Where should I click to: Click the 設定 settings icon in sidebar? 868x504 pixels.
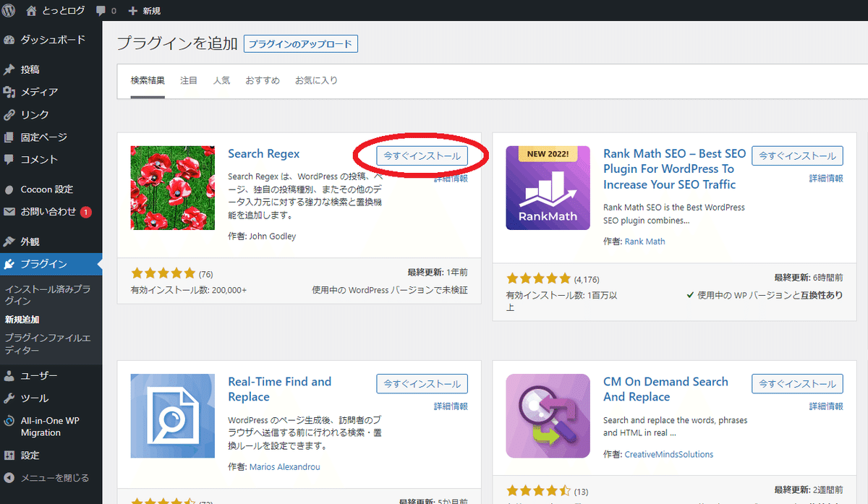point(9,456)
